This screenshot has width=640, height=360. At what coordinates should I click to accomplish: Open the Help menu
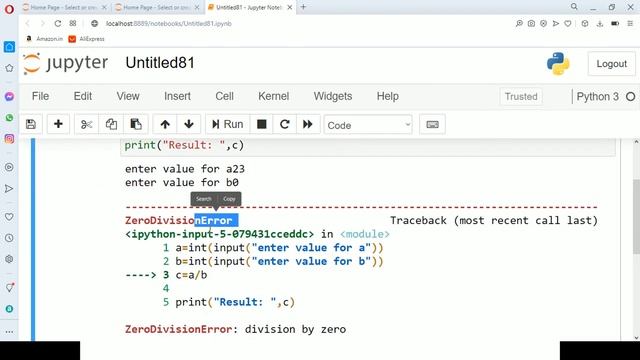tap(387, 96)
